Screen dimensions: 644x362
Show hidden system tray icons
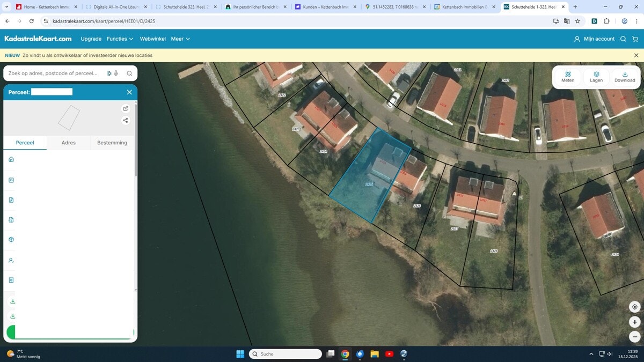591,354
